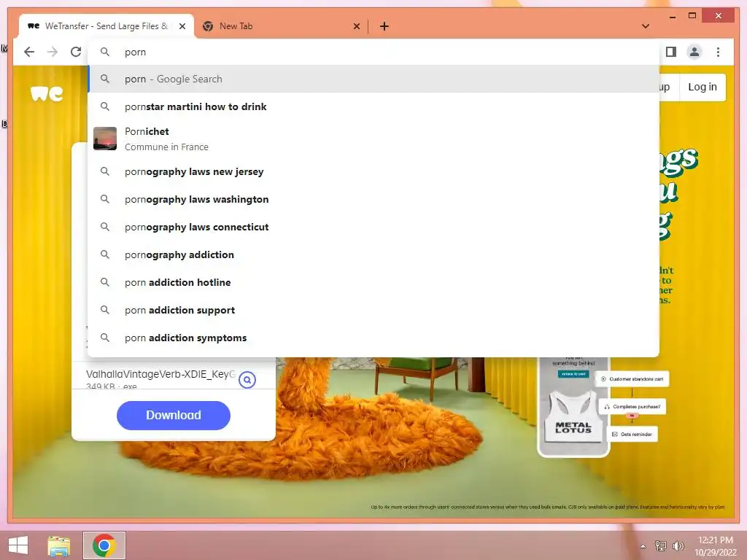Select 'porn addiction hotline' suggestion

pos(373,282)
